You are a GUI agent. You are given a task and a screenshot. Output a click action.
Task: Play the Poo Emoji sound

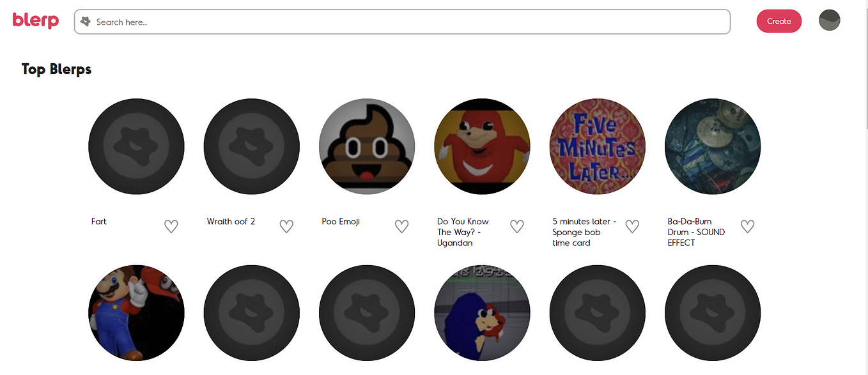coord(367,146)
